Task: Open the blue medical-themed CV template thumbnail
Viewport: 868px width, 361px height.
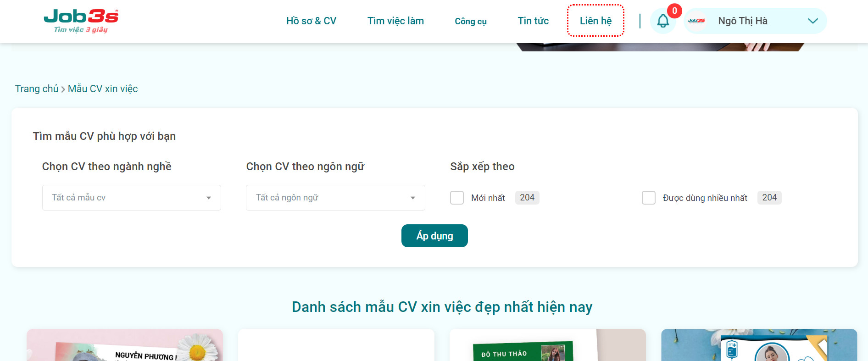Action: click(759, 345)
